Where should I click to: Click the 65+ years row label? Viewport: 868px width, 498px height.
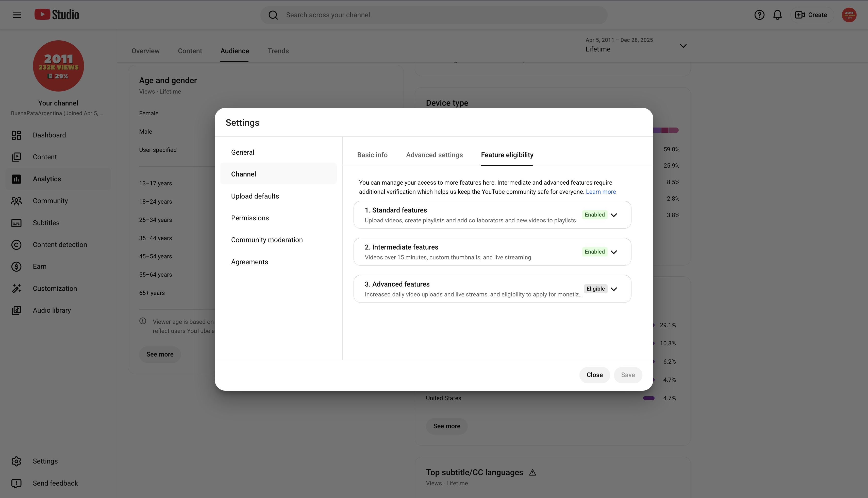coord(152,293)
